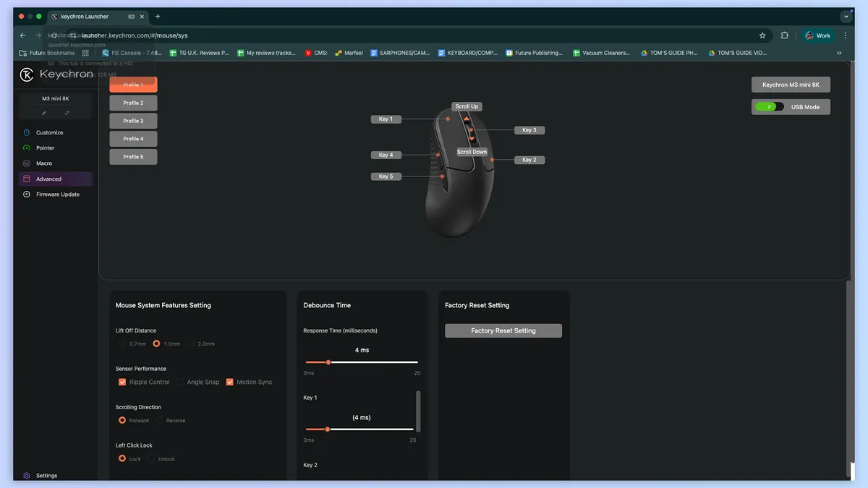Click the Debounce Time panel scrollbar
Viewport: 868px width, 488px height.
[418, 412]
